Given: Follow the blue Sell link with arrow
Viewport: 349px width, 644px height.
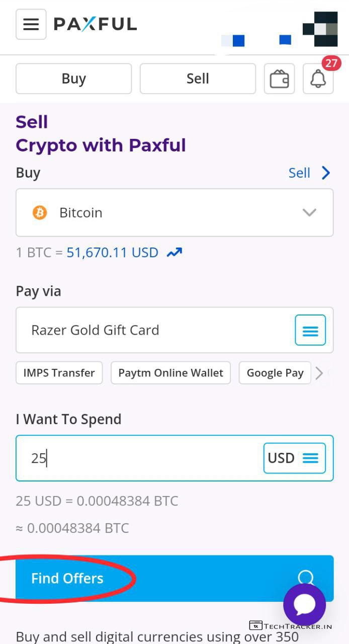Looking at the screenshot, I should 309,173.
